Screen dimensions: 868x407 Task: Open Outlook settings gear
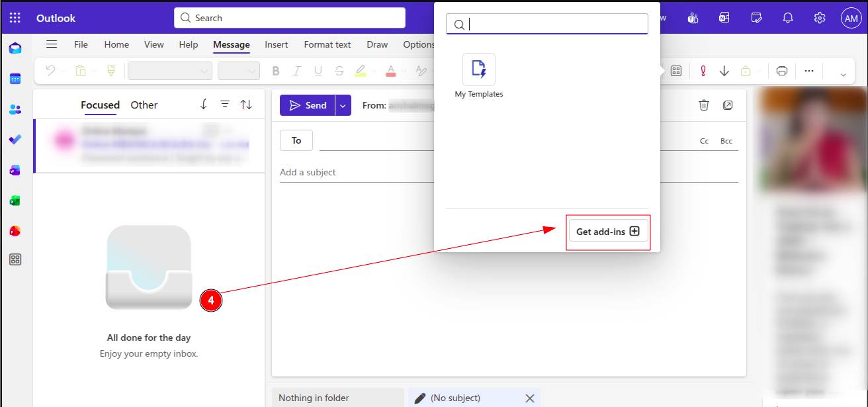tap(820, 18)
